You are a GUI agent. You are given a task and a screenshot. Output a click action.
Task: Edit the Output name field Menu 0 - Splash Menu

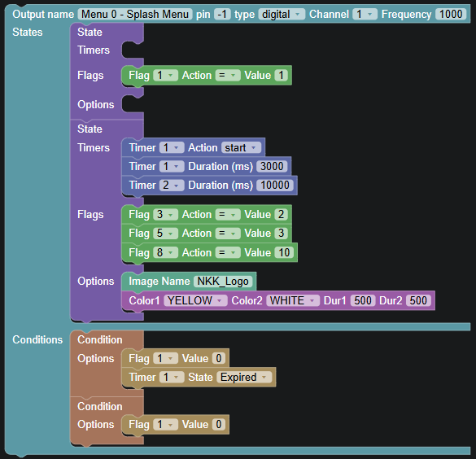point(135,15)
